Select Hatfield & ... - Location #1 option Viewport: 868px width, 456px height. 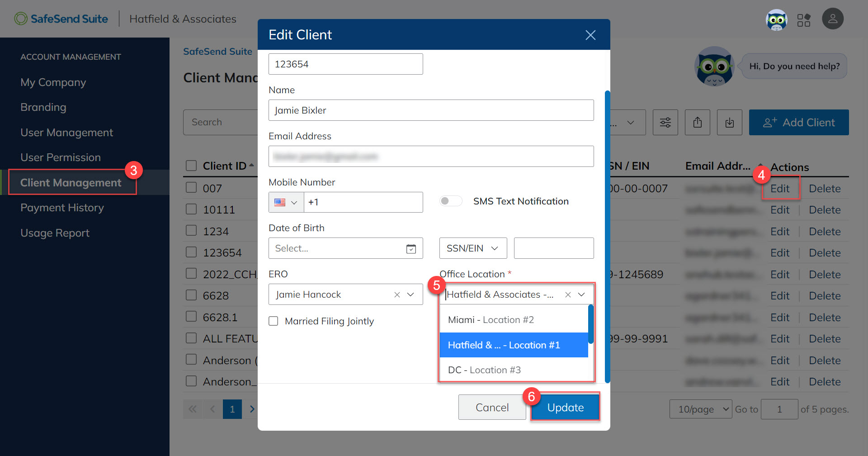tap(514, 345)
